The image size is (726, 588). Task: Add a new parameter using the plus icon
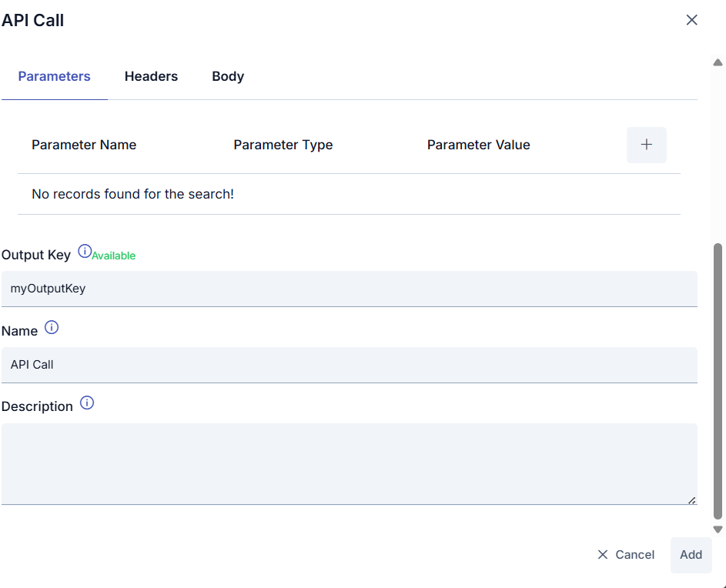[x=646, y=145]
